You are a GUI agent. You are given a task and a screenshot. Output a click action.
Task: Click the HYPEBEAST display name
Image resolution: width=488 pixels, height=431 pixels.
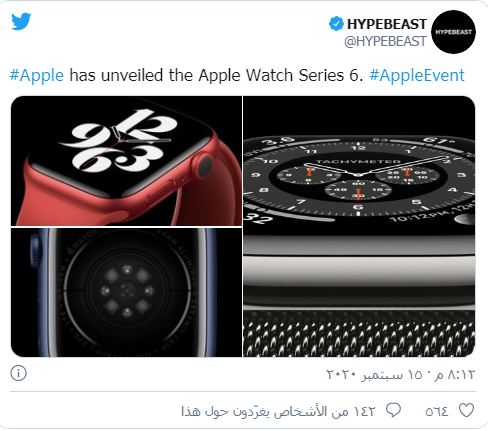click(387, 24)
